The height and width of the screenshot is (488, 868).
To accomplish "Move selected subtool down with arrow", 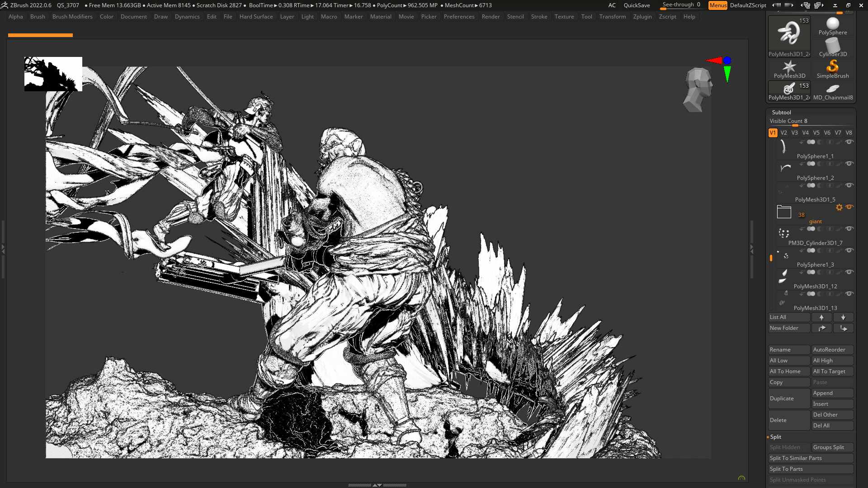I will pyautogui.click(x=843, y=317).
